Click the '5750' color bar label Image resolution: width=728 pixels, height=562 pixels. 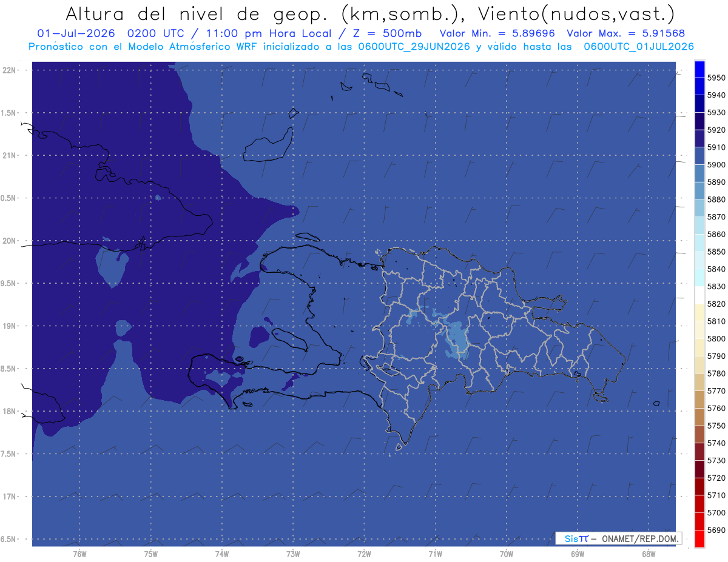coord(716,426)
